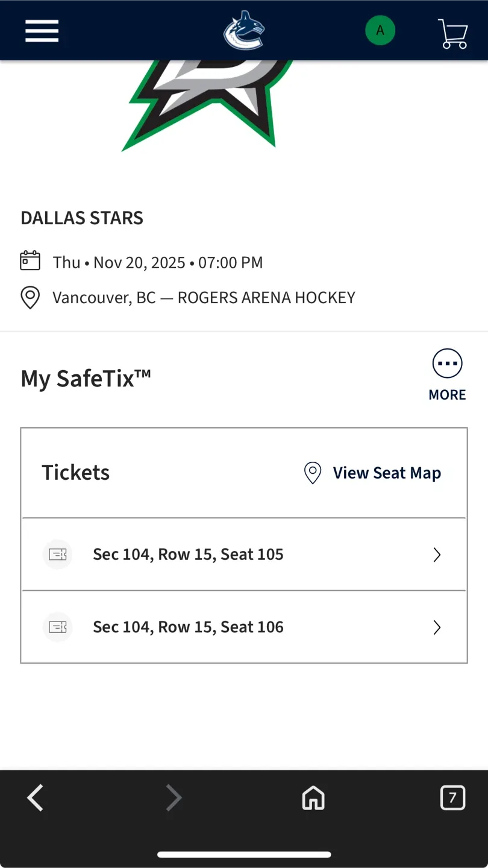Click the location pin beside Vancouver, BC
Image resolution: width=488 pixels, height=868 pixels.
[x=30, y=298]
